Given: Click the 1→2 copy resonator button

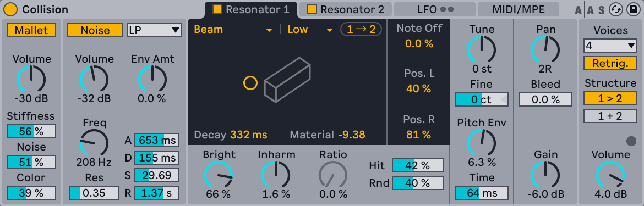Looking at the screenshot, I should click(361, 30).
